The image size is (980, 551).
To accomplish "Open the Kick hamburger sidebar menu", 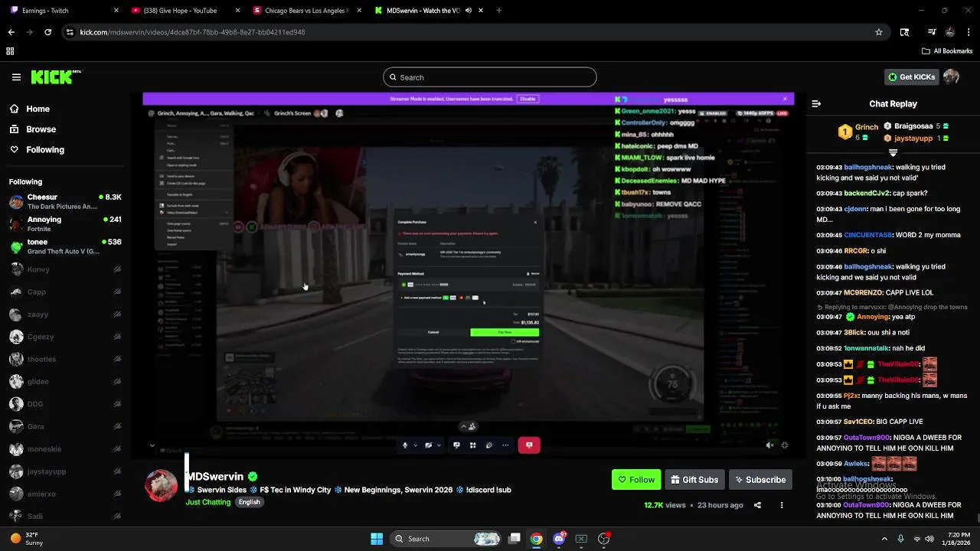I will (x=16, y=77).
